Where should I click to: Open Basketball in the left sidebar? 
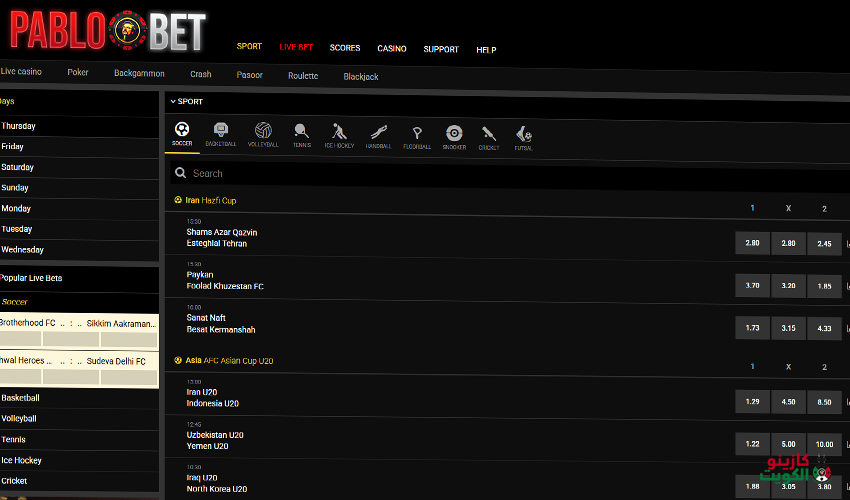pos(20,398)
